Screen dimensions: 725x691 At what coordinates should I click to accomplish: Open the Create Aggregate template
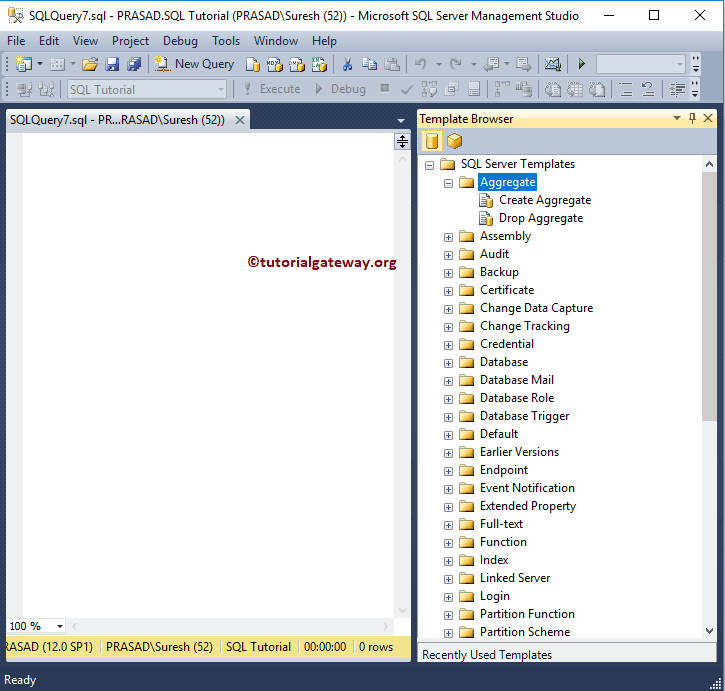coord(545,200)
